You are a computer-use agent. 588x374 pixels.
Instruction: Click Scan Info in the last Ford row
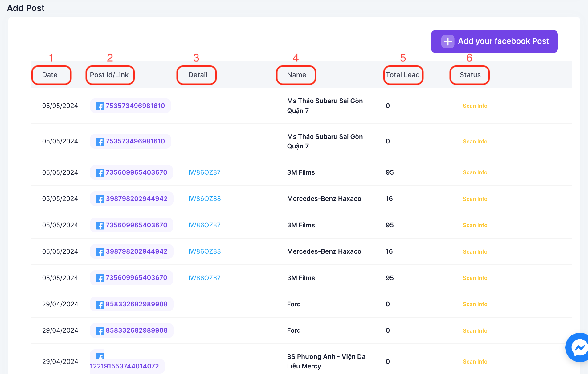[475, 331]
